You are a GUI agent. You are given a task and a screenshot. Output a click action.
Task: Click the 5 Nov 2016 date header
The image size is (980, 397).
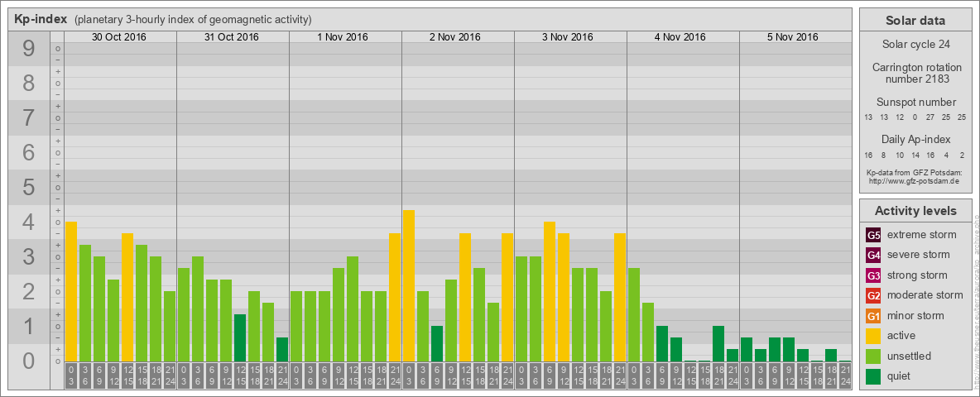click(x=792, y=37)
